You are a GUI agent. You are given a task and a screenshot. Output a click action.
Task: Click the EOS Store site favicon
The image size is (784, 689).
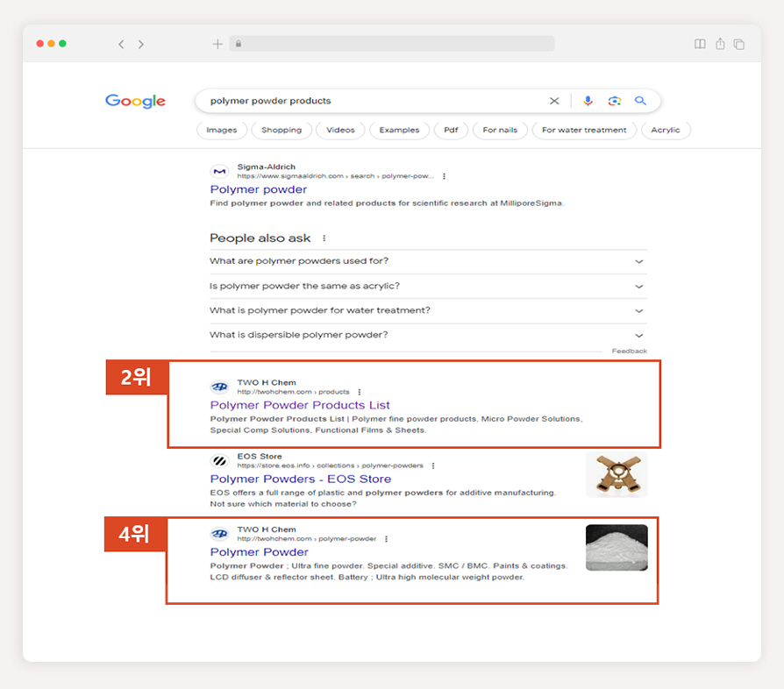[x=219, y=461]
